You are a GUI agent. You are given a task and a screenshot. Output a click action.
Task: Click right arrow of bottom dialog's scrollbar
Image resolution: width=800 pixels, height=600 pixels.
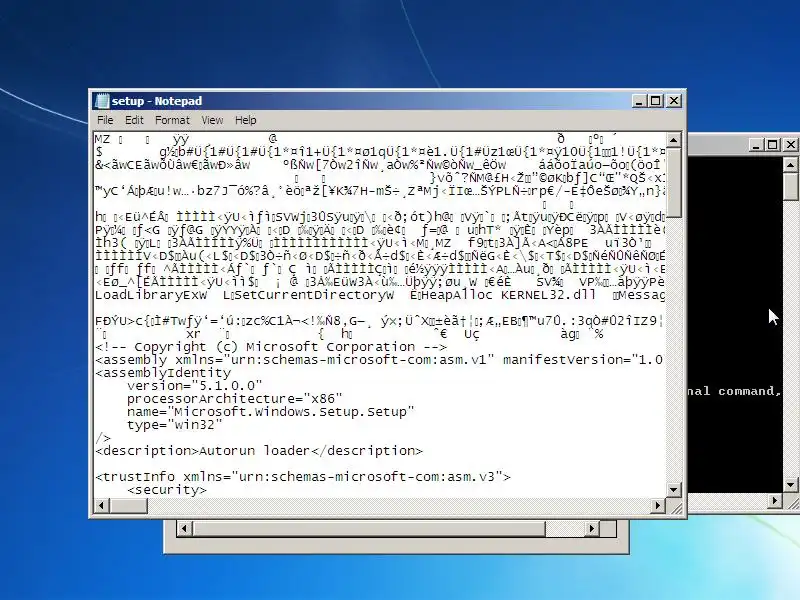592,529
